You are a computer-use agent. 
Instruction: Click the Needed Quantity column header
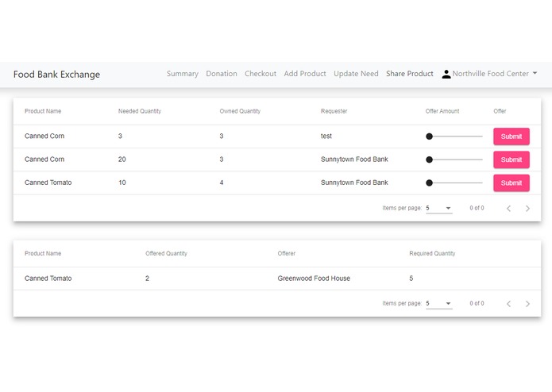click(140, 111)
